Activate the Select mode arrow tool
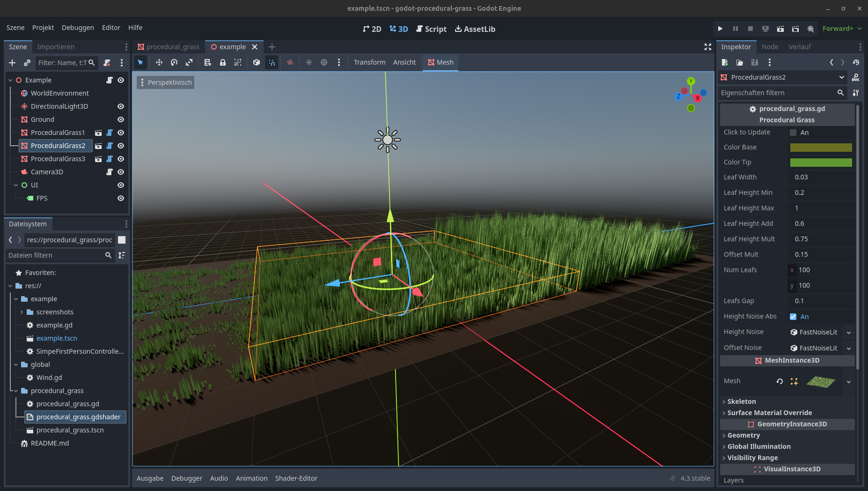Image resolution: width=868 pixels, height=491 pixels. tap(140, 62)
